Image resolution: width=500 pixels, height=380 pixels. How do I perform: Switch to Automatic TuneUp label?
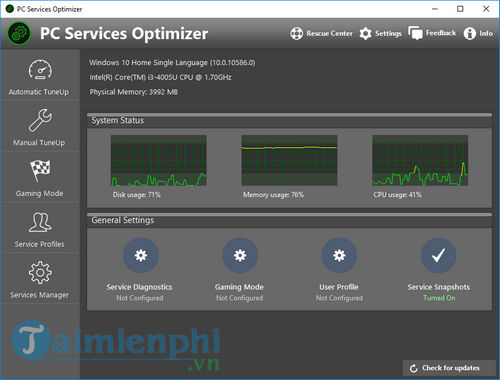pos(39,92)
